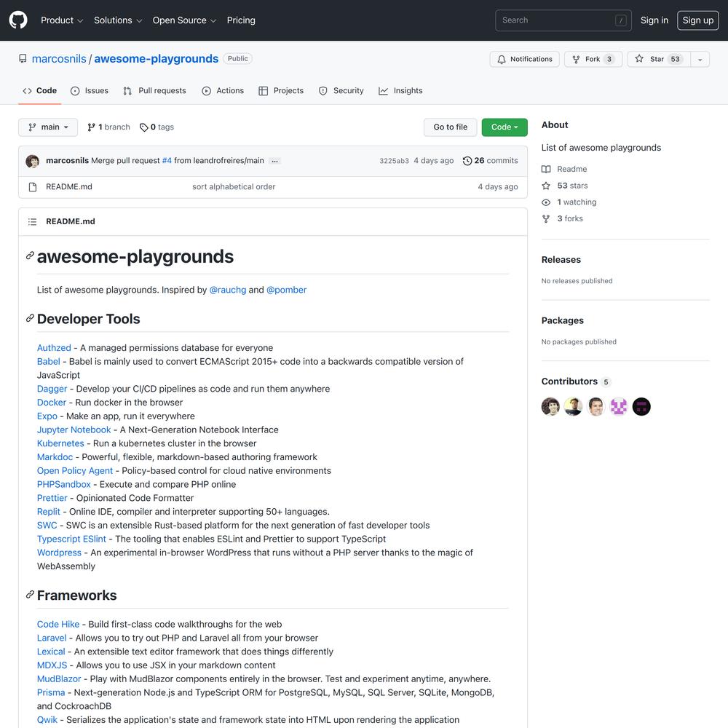View the 26 commits history
This screenshot has height=728, width=728.
(x=490, y=161)
